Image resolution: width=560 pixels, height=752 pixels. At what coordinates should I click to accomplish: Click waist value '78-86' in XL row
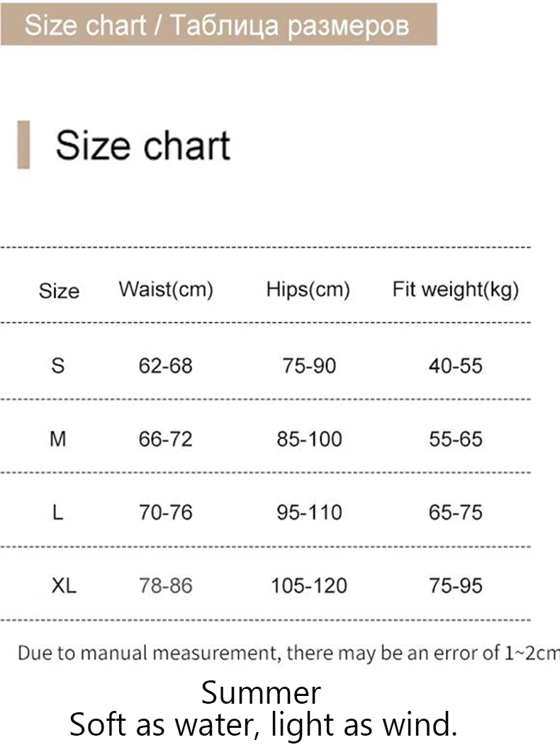pyautogui.click(x=165, y=586)
